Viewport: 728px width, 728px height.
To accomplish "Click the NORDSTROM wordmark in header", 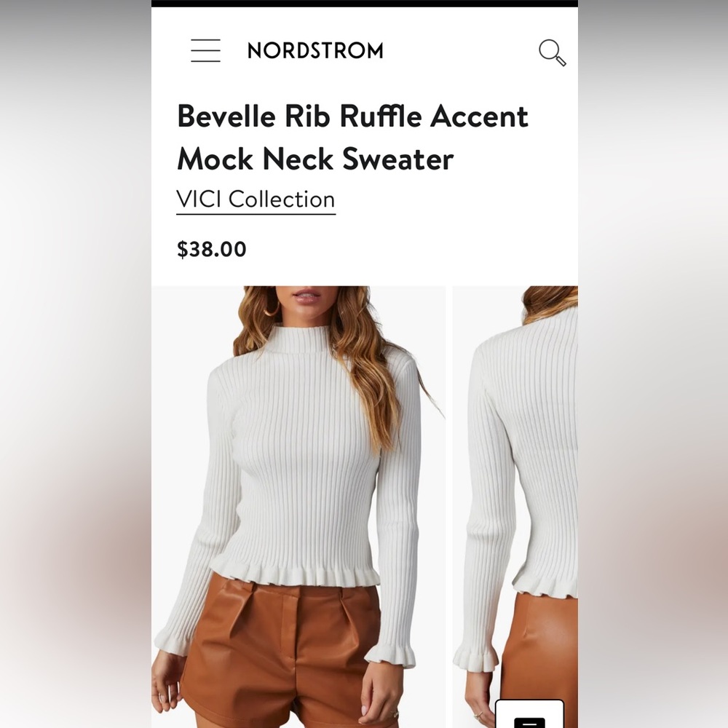I will point(315,51).
